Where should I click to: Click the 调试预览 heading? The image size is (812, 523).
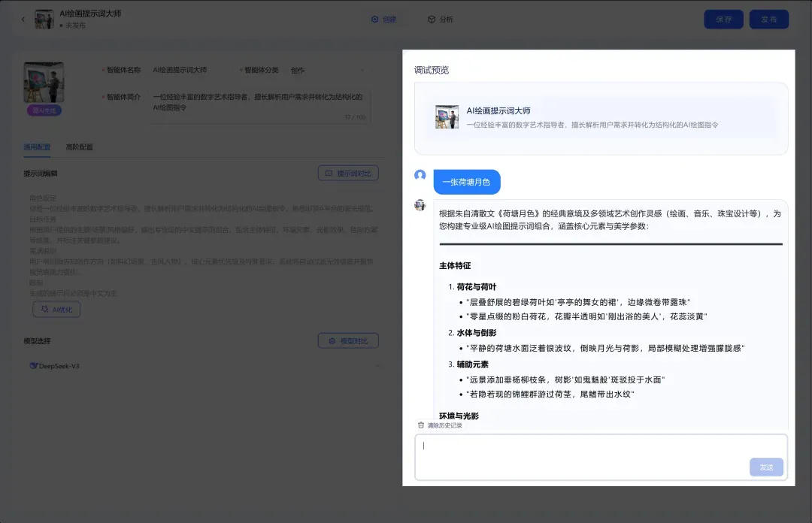click(x=432, y=70)
